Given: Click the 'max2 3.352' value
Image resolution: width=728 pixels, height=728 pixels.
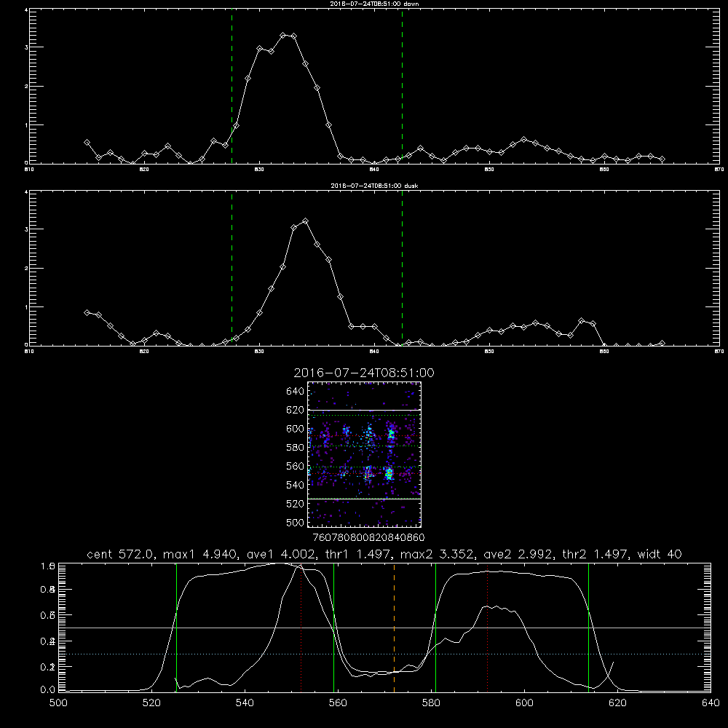Looking at the screenshot, I should coord(438,554).
